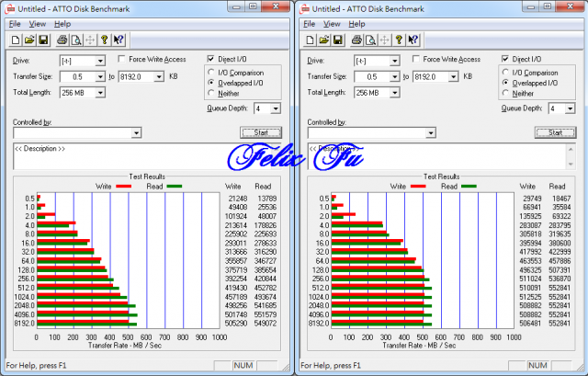Open Transfer Size 0.5 dropdown in left window
The width and height of the screenshot is (588, 376).
100,77
